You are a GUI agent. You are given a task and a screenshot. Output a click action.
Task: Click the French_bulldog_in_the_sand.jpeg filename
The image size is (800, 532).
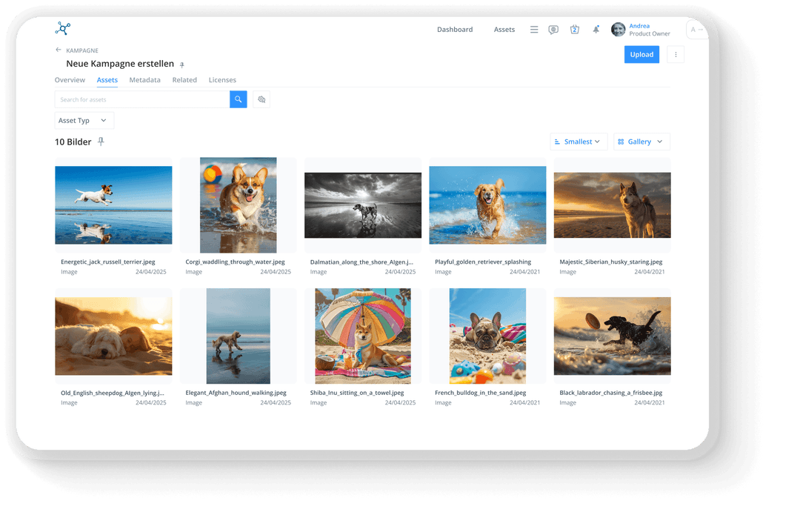(480, 393)
